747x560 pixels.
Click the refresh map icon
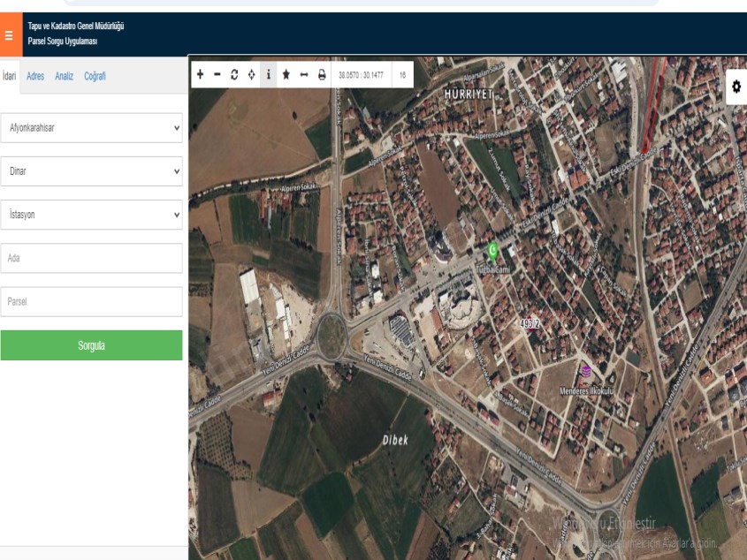pos(234,74)
